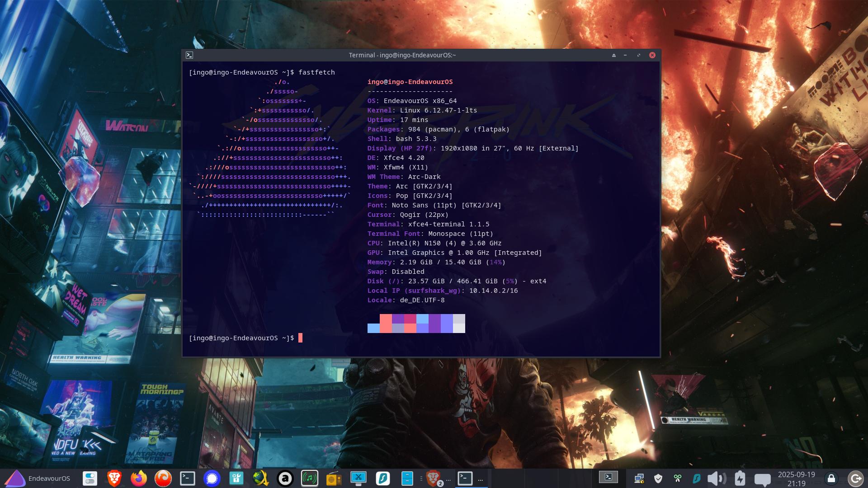Launch the Brave browser from panel
Screen dimensions: 868x488
(114, 479)
